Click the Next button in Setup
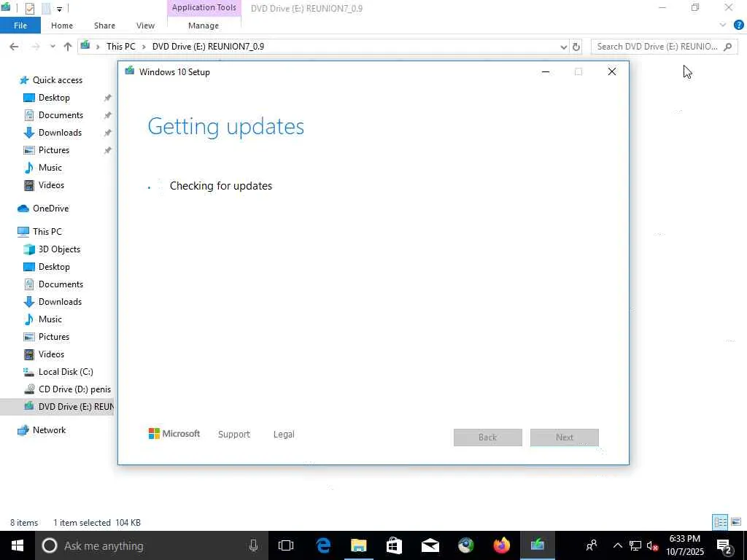The image size is (747, 560). (565, 437)
